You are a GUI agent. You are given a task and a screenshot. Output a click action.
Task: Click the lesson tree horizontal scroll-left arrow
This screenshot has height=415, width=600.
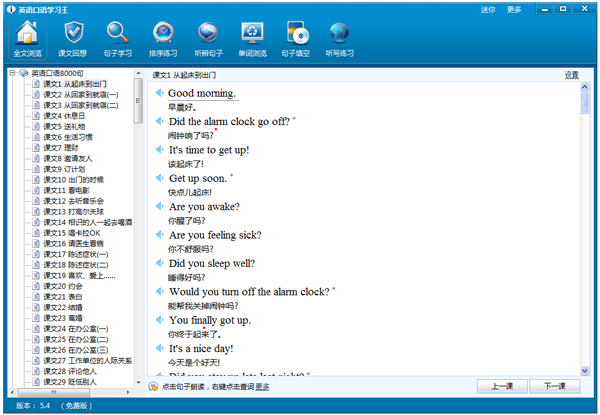[x=12, y=392]
